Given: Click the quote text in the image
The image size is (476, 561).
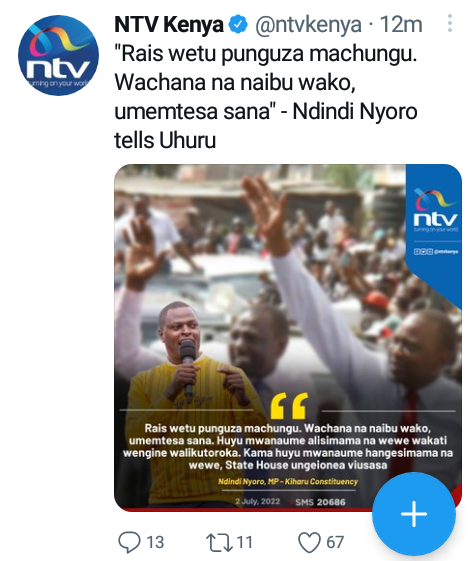Looking at the screenshot, I should coord(288,447).
